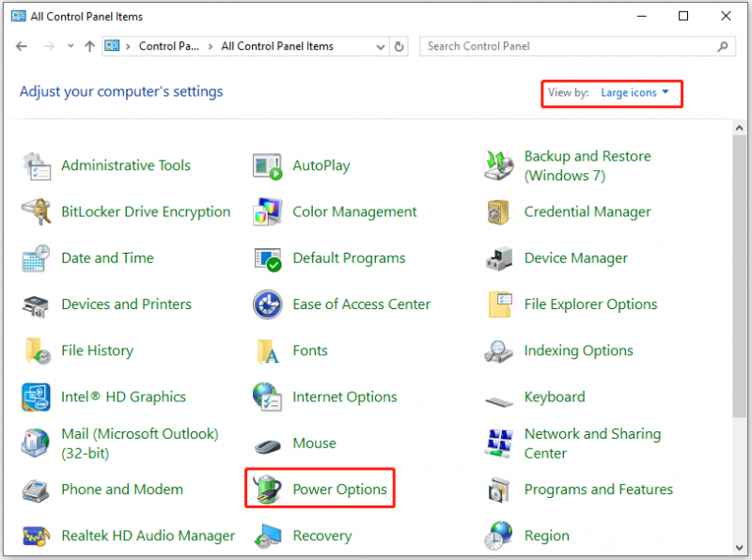Viewport: 752px width, 560px height.
Task: Open the Ease of Access Center icon
Action: pos(267,304)
